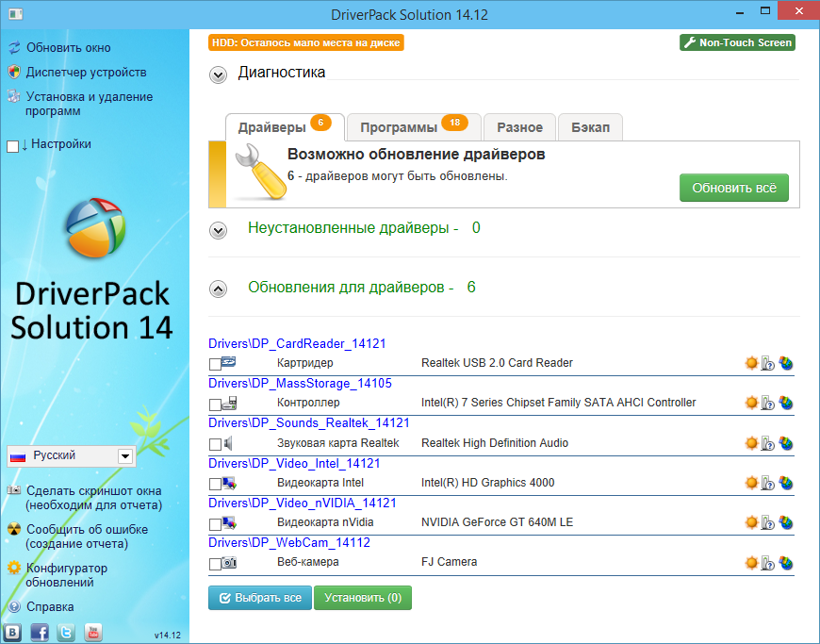
Task: Open driver info icon for FJ Camera
Action: (767, 563)
